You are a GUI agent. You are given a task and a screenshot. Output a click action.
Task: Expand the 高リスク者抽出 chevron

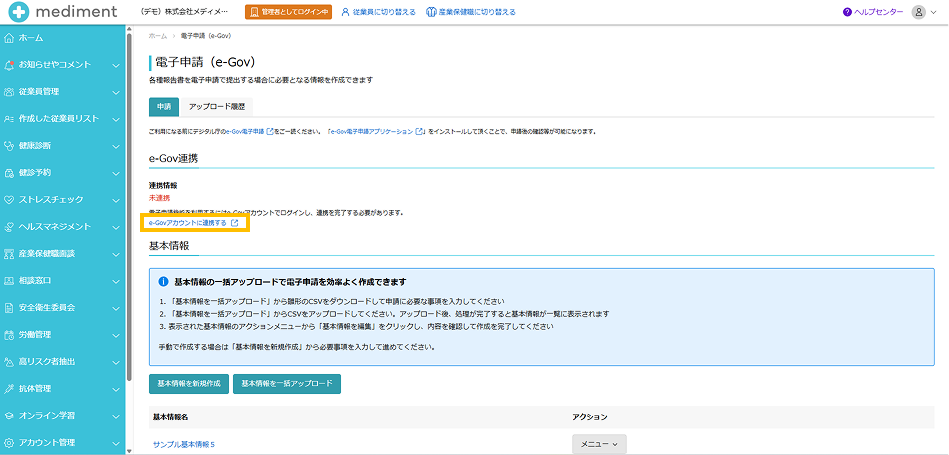click(116, 362)
